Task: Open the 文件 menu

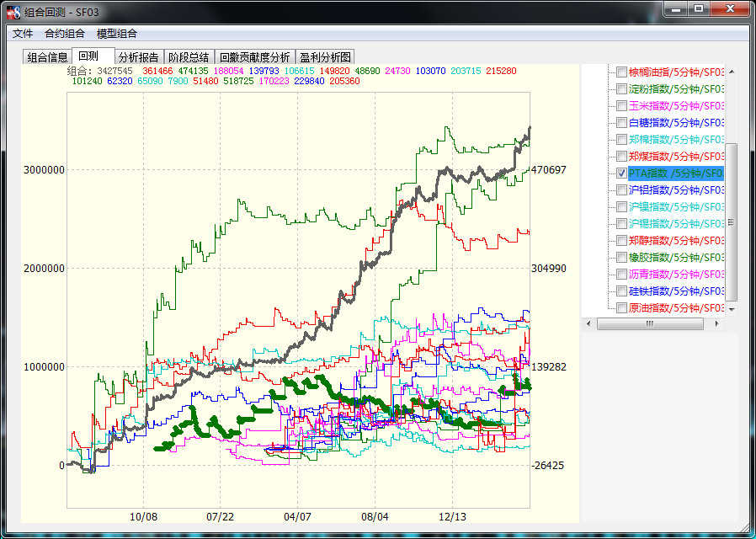Action: (x=23, y=33)
